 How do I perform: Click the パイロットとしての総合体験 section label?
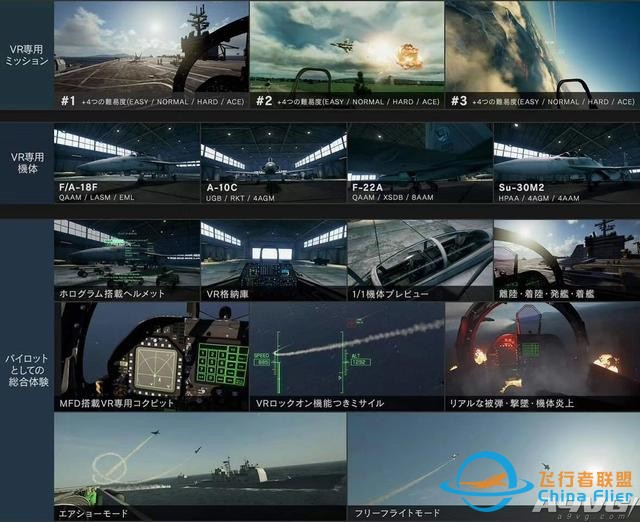pos(27,370)
